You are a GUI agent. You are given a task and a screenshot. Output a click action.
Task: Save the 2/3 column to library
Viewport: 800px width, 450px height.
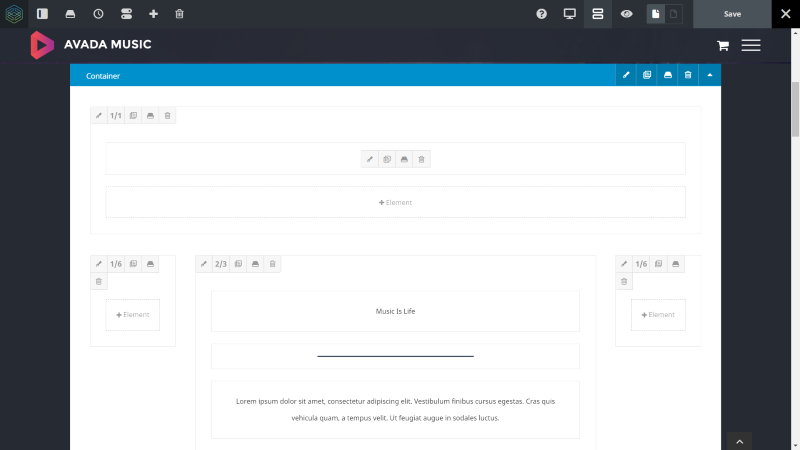(x=256, y=264)
